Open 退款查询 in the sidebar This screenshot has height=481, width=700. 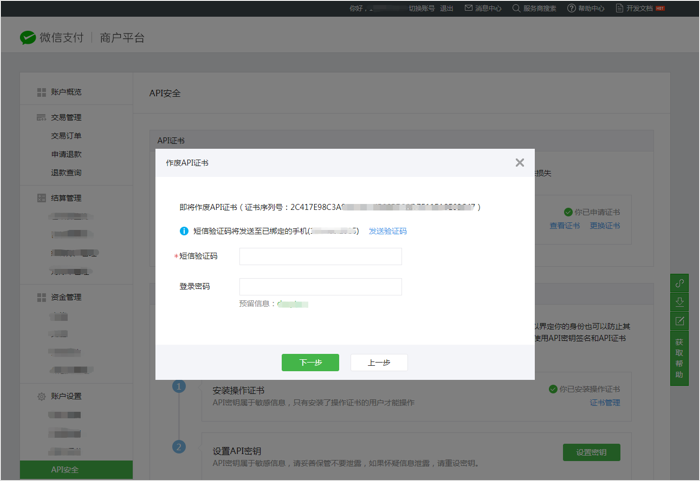click(x=66, y=172)
